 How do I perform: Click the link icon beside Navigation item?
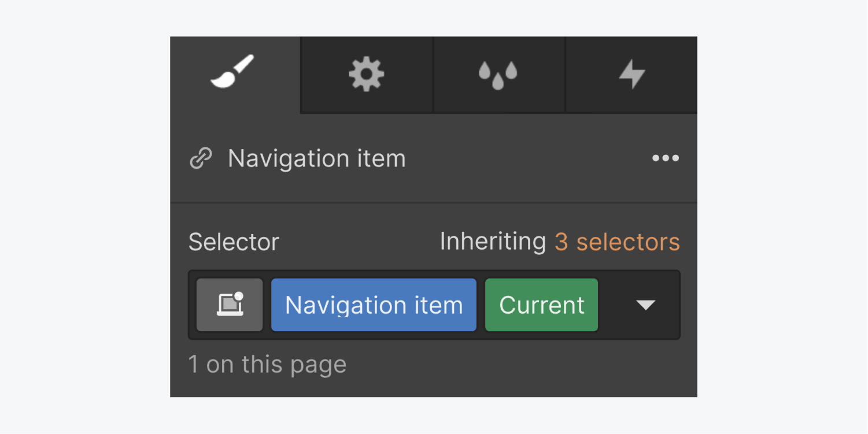[x=201, y=158]
